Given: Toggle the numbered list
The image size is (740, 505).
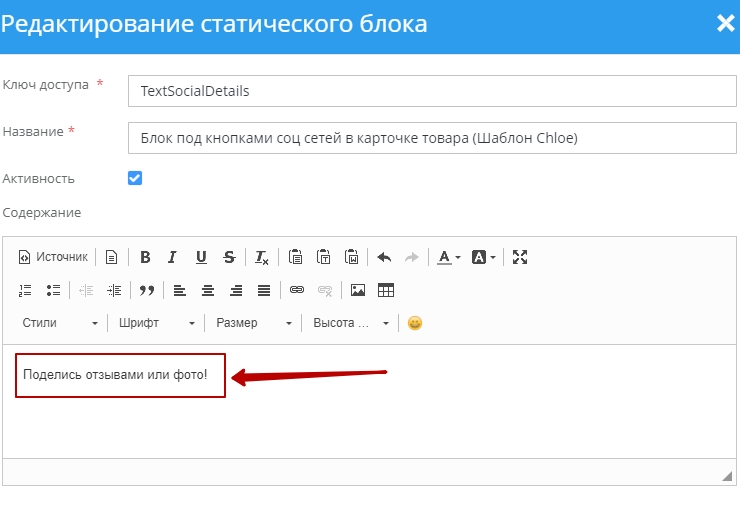Looking at the screenshot, I should pyautogui.click(x=26, y=290).
